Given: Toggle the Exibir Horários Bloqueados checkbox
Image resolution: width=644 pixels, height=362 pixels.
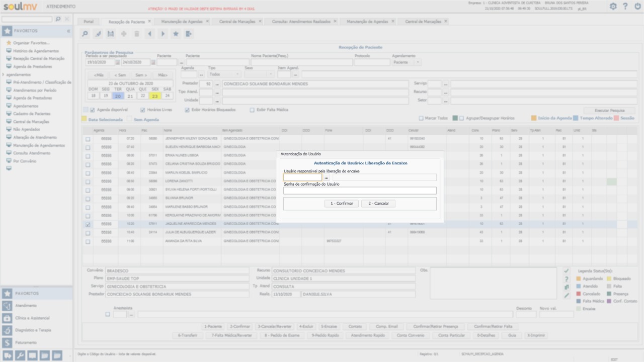Looking at the screenshot, I should 187,110.
